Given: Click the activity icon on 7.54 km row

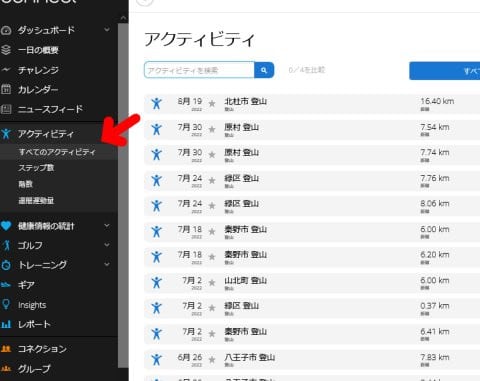Looking at the screenshot, I should (156, 129).
